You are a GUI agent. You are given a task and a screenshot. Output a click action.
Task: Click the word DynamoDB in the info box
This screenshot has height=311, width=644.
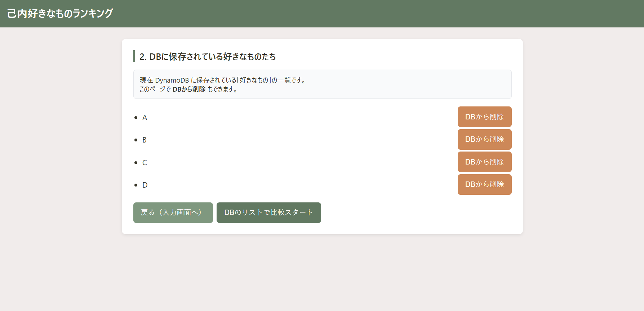[x=172, y=80]
